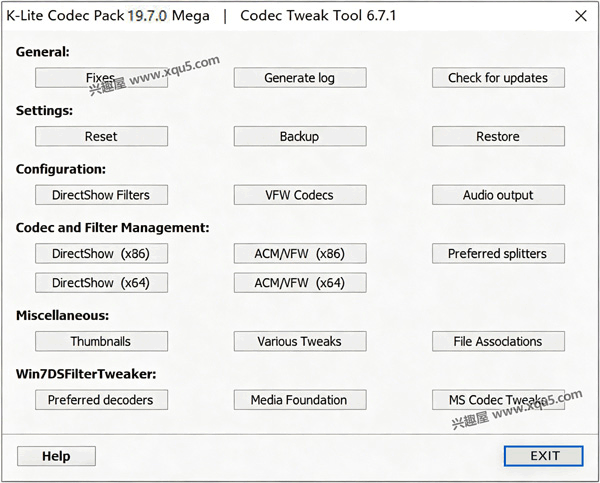Viewport: 600px width, 483px height.
Task: Open the Fixes dialog
Action: (x=101, y=78)
